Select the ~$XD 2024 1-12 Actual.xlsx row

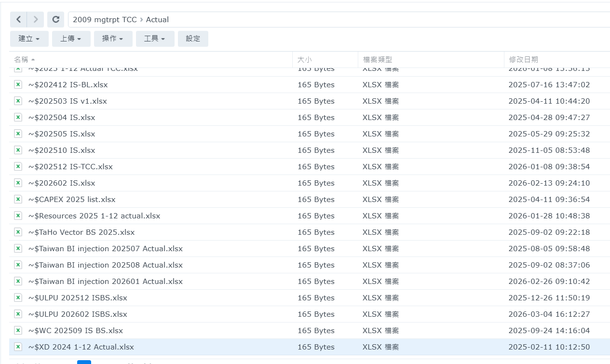pyautogui.click(x=81, y=347)
